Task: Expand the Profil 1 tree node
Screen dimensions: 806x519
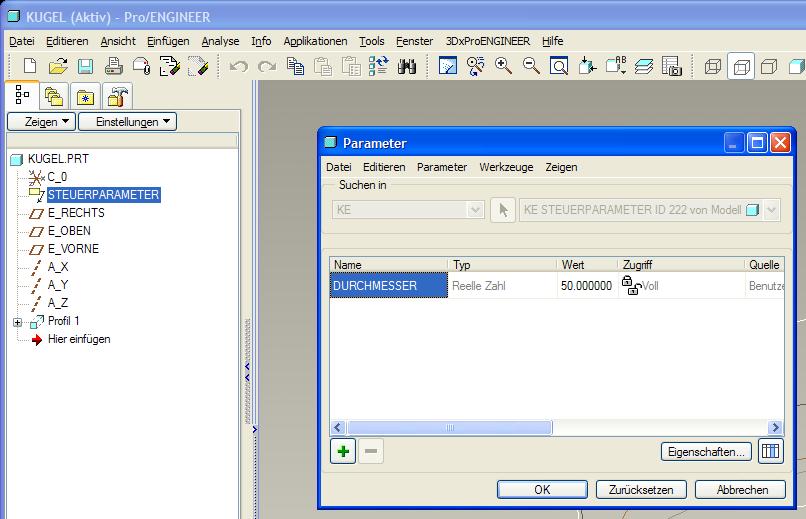Action: point(17,322)
